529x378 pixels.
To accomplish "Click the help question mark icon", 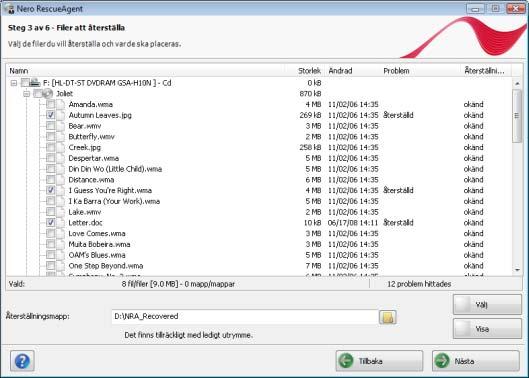I will point(22,361).
